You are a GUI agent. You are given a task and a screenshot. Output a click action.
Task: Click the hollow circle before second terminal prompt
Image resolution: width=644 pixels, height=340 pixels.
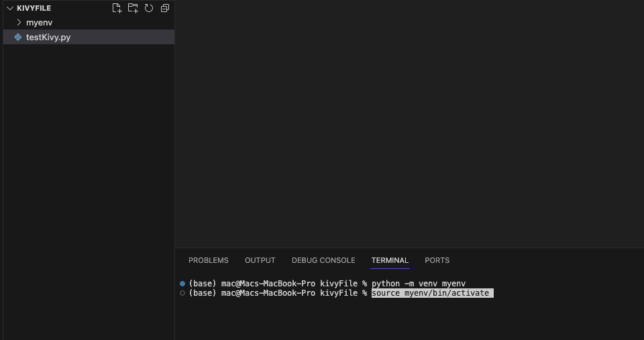click(182, 293)
